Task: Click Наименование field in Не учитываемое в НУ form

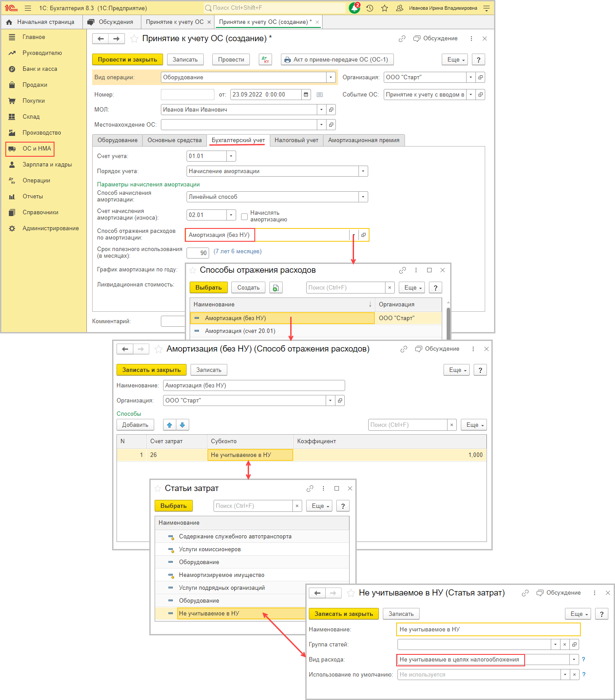Action: pyautogui.click(x=489, y=630)
